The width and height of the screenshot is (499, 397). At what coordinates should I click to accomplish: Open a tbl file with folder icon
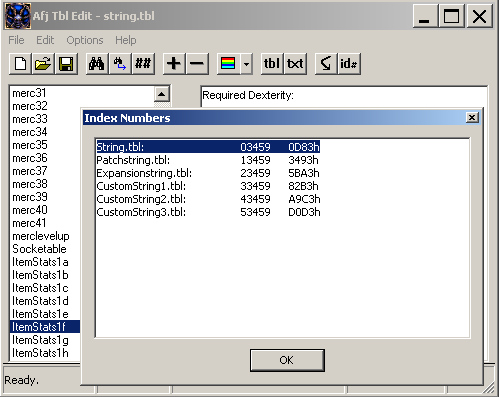point(43,63)
